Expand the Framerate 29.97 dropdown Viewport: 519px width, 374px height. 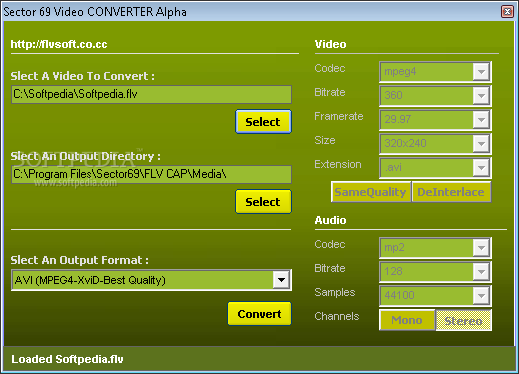481,120
